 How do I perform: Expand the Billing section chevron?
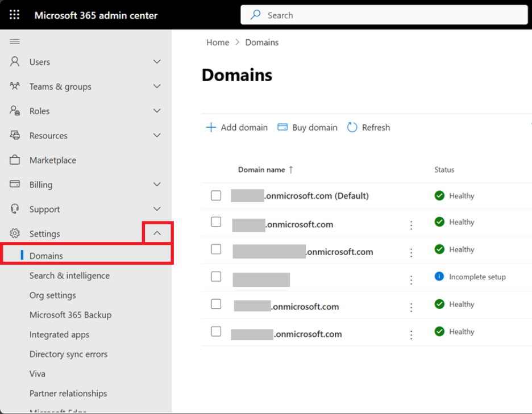157,185
